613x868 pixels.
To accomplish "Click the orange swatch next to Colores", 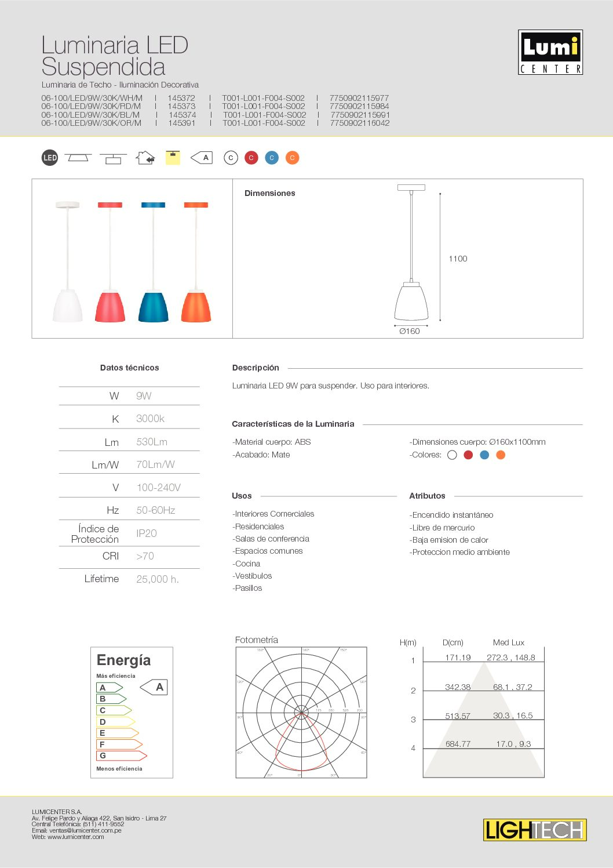I will coord(501,455).
